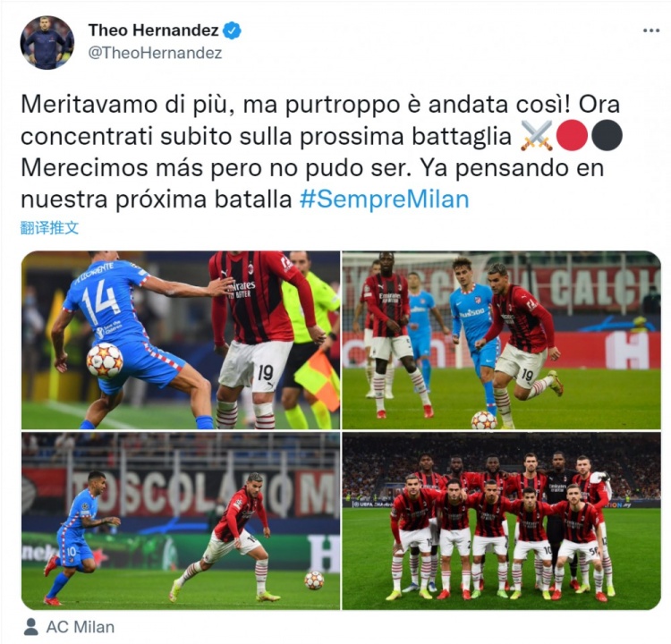Open the photo showing jersey number 14
671x644 pixels.
click(181, 340)
